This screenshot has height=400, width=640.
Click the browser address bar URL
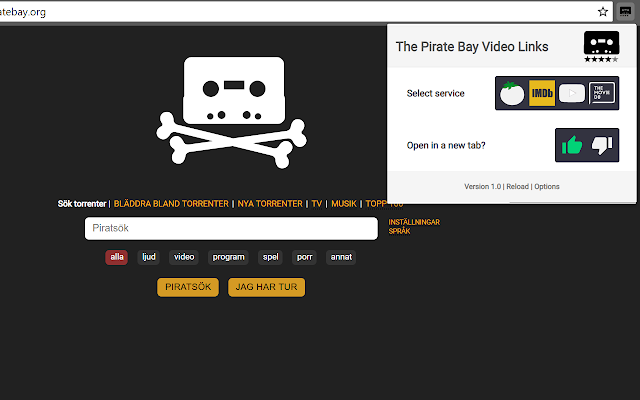pyautogui.click(x=23, y=12)
